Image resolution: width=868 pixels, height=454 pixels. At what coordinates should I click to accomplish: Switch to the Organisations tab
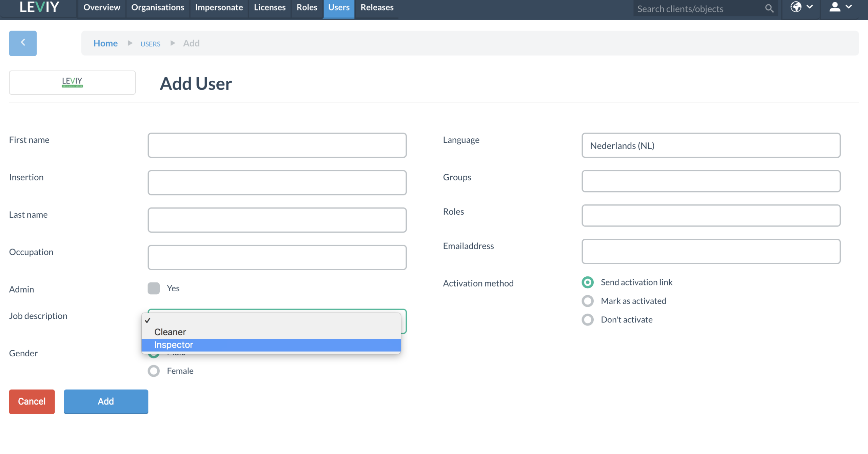click(158, 7)
